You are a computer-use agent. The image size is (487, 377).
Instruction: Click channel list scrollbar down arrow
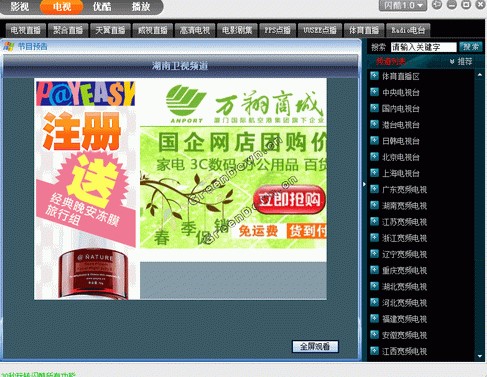pyautogui.click(x=480, y=356)
